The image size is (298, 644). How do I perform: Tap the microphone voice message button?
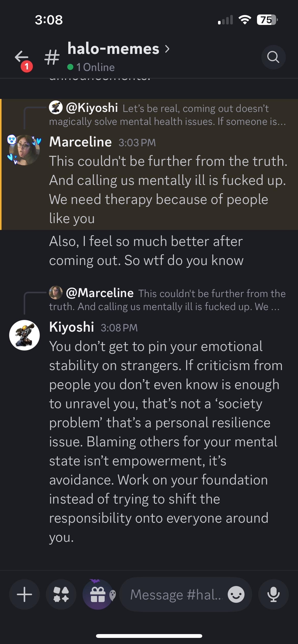273,594
